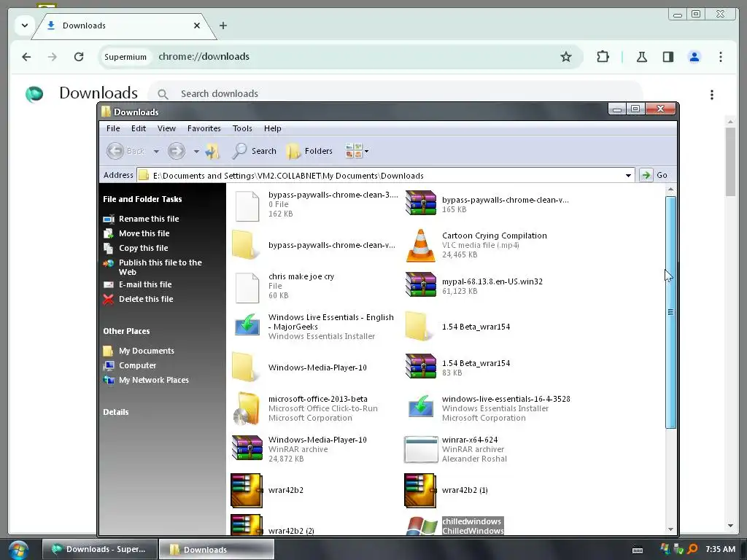Toggle the browser side panel icon
Screen dimensions: 747x560
pyautogui.click(x=668, y=57)
